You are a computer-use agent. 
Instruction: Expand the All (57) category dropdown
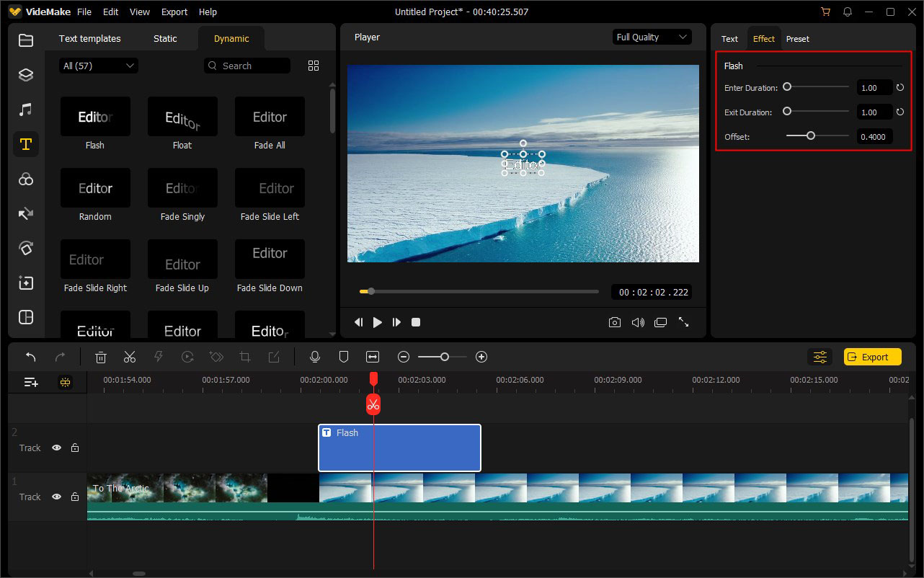pos(99,66)
